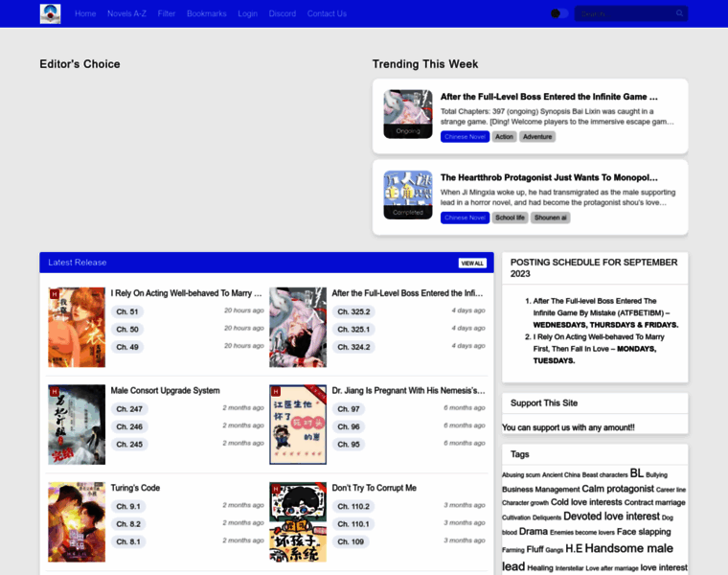Screen dimensions: 728x575
Task: Select the Business Management tag
Action: click(541, 490)
